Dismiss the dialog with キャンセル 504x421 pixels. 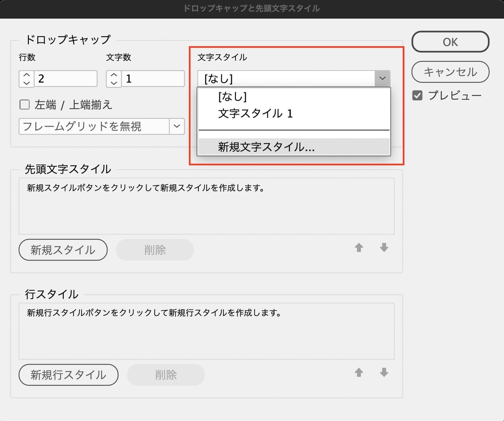pyautogui.click(x=450, y=72)
